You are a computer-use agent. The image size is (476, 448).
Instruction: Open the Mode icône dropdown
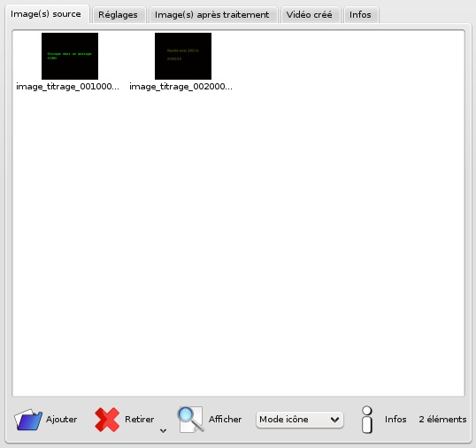pyautogui.click(x=300, y=420)
